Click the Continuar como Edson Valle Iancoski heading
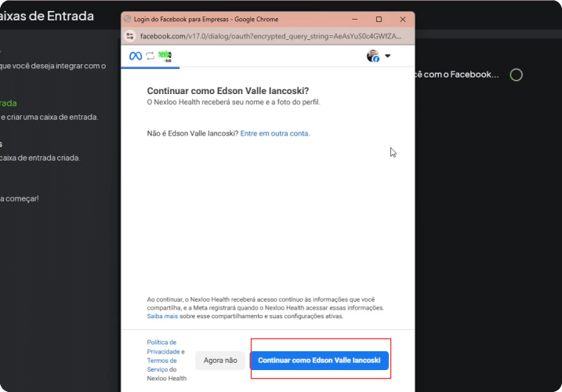Screen dimensions: 562x392 pyautogui.click(x=228, y=91)
